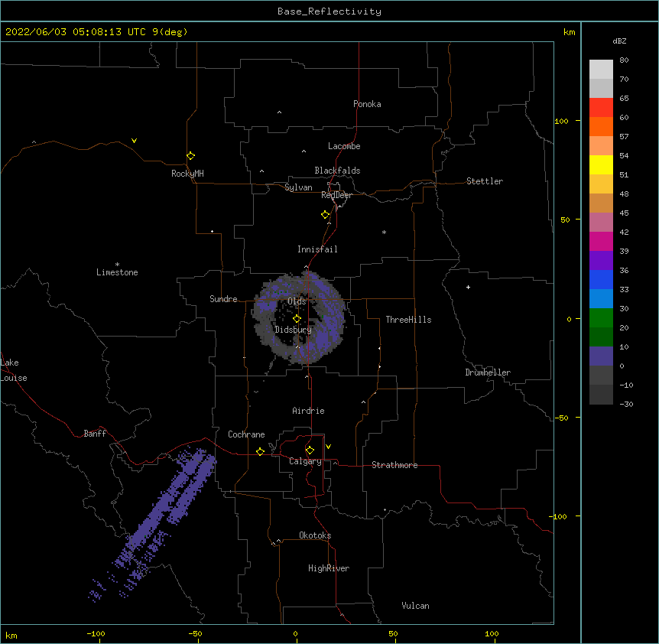Click the Calgary city label
659x644 pixels.
coord(305,461)
